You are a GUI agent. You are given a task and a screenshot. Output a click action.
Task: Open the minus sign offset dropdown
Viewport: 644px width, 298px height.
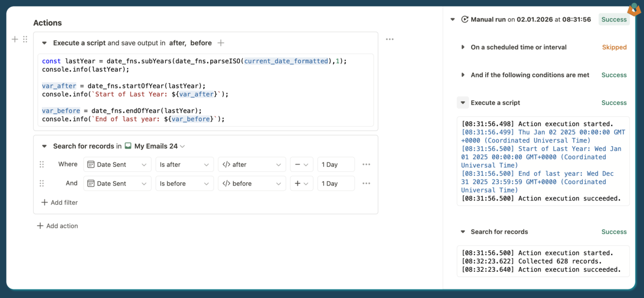click(x=301, y=165)
